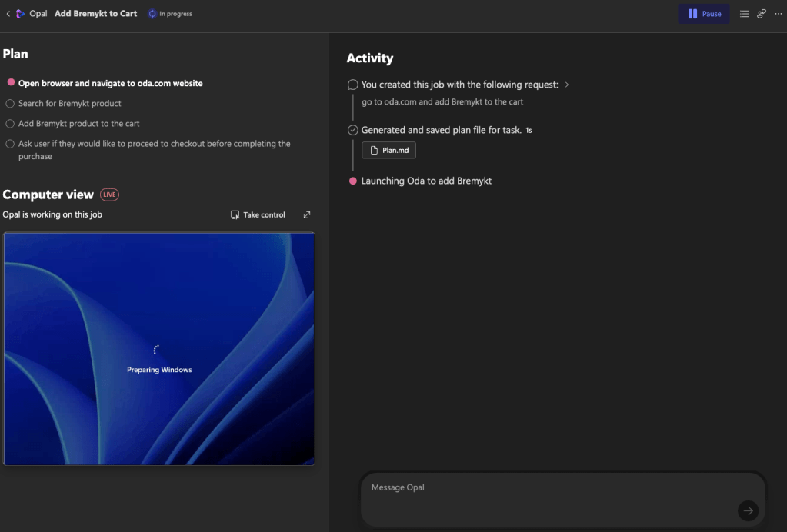
Task: Click the 'Launching Oda to add Bremykt' activity
Action: pyautogui.click(x=426, y=181)
